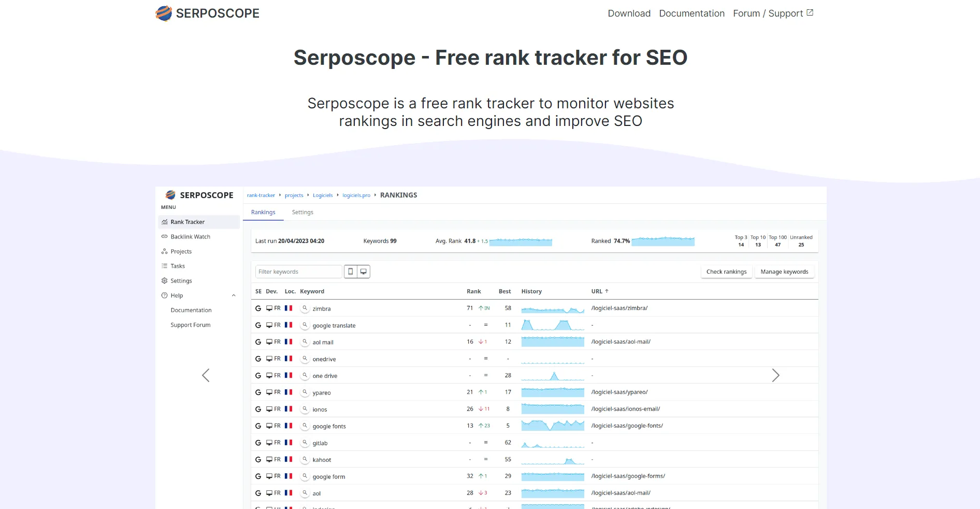Click the search icon beside onedrive
This screenshot has height=509, width=980.
305,359
